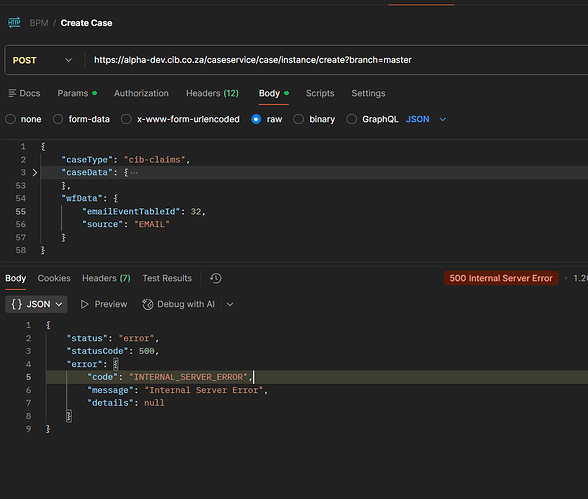Switch to the Params tab
The image size is (588, 499).
(77, 93)
